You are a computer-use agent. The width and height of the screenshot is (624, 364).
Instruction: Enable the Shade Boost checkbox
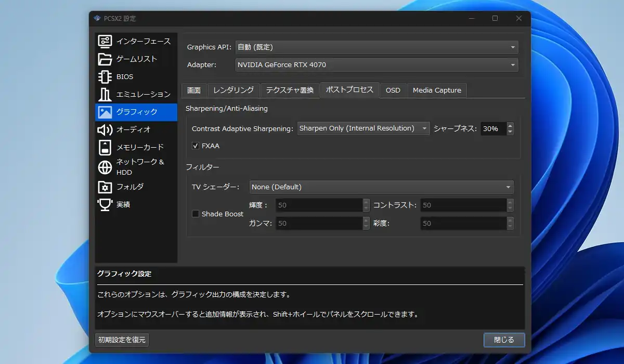[196, 214]
